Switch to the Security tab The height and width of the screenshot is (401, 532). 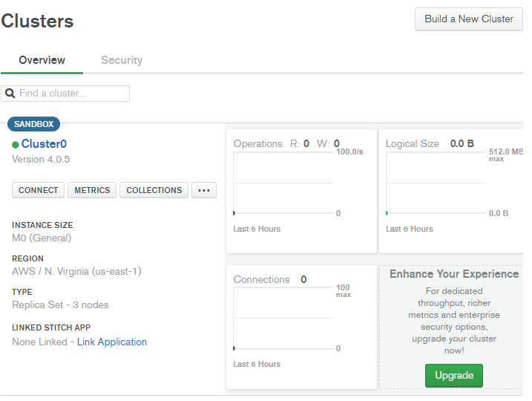coord(122,60)
